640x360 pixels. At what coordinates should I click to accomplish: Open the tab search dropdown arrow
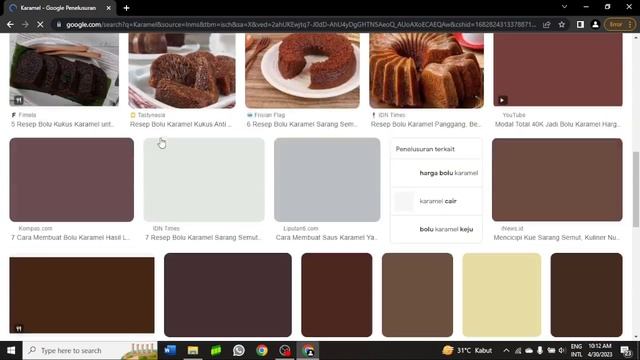(564, 7)
